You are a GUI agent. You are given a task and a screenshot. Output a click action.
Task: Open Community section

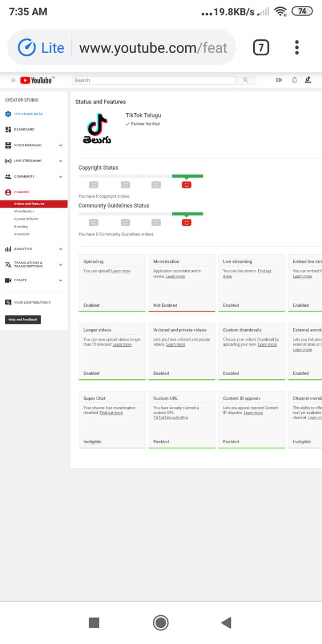point(25,176)
